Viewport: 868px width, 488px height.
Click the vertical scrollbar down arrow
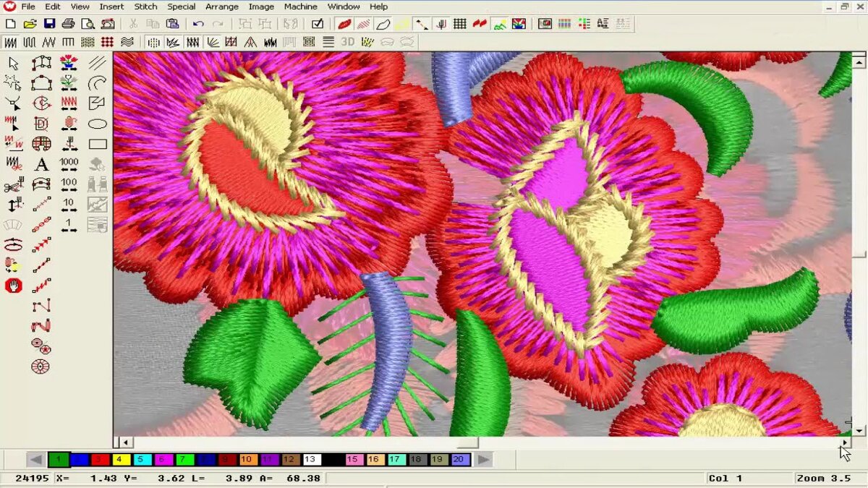tap(859, 431)
